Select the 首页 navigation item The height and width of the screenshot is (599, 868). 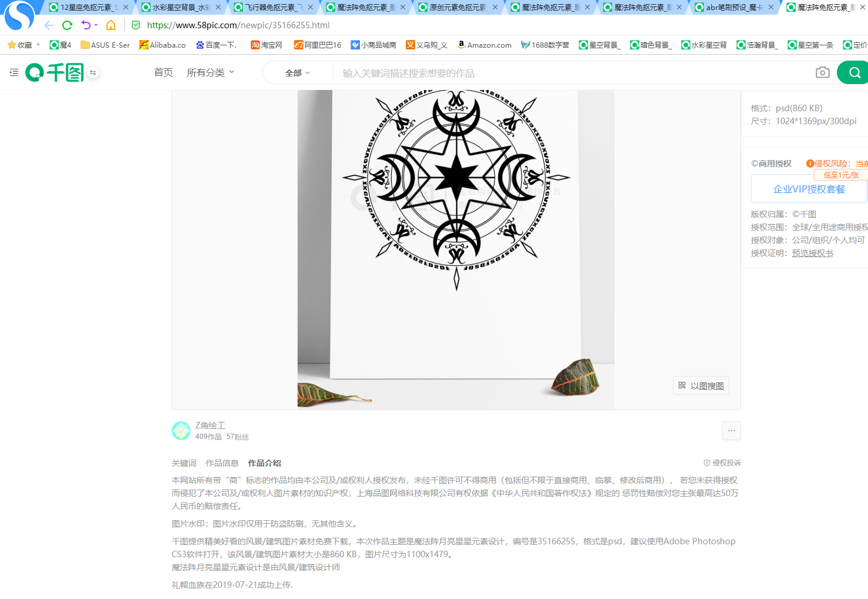(x=163, y=72)
